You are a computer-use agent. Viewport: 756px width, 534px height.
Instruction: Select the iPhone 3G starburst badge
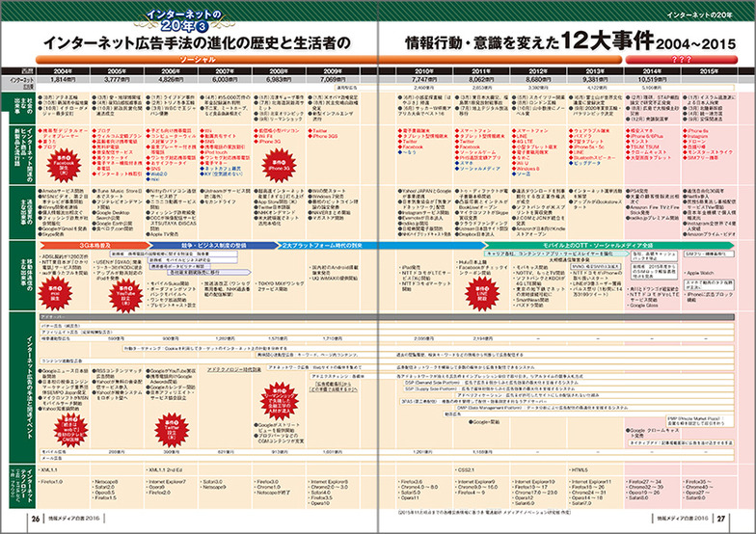coord(280,164)
